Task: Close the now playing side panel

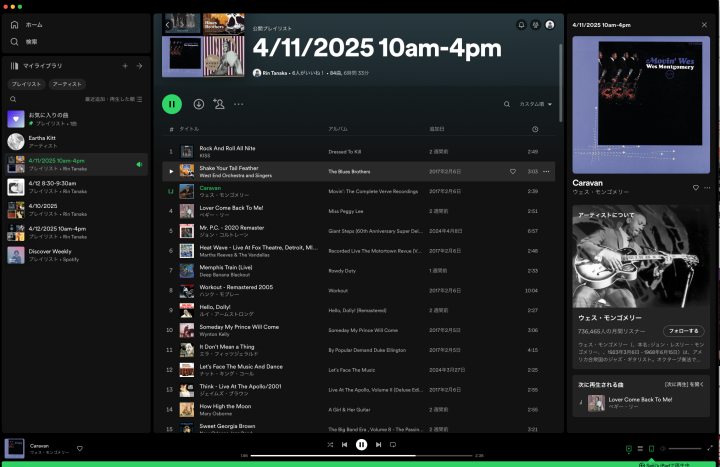Action: click(x=704, y=25)
